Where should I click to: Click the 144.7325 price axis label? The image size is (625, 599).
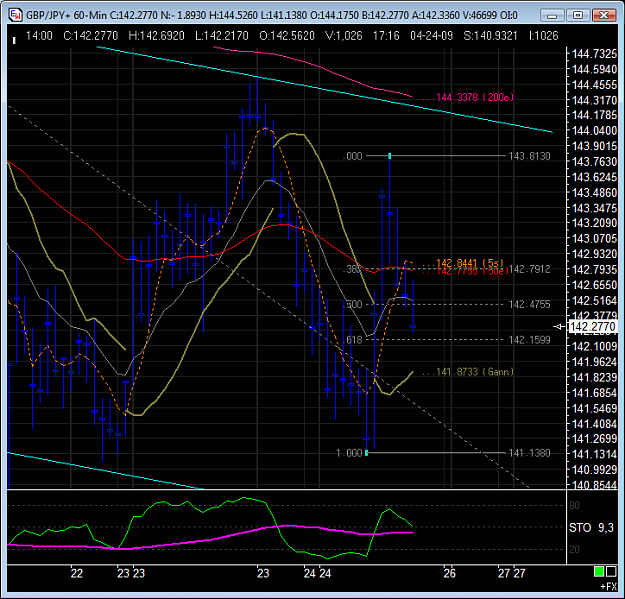594,54
